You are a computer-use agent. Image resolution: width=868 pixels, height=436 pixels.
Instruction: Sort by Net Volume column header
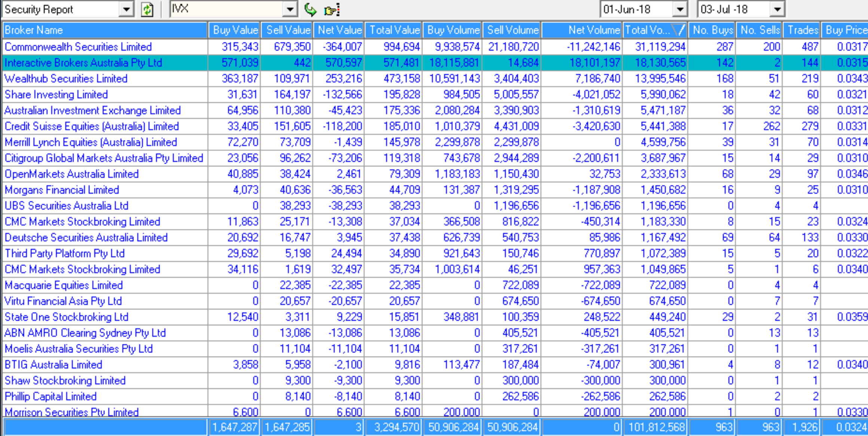(x=582, y=30)
